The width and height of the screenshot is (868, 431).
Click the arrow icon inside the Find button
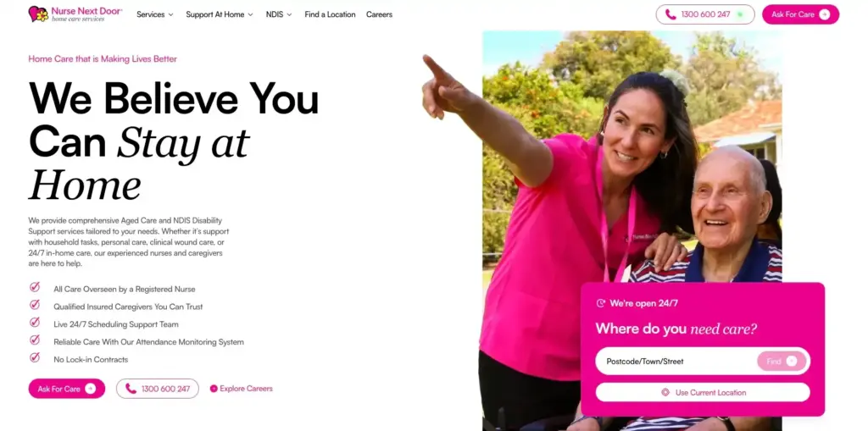792,362
